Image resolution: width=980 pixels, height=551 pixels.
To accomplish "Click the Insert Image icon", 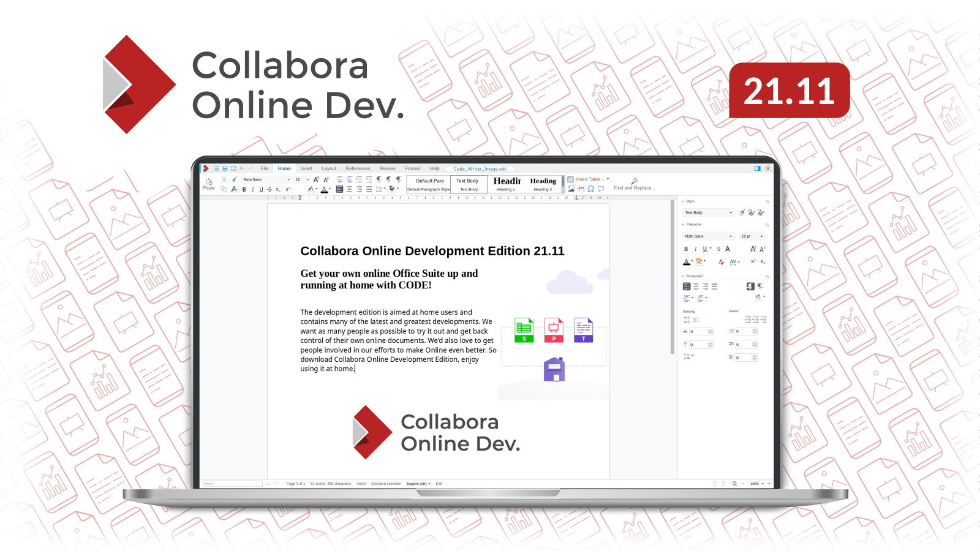I will coord(571,189).
